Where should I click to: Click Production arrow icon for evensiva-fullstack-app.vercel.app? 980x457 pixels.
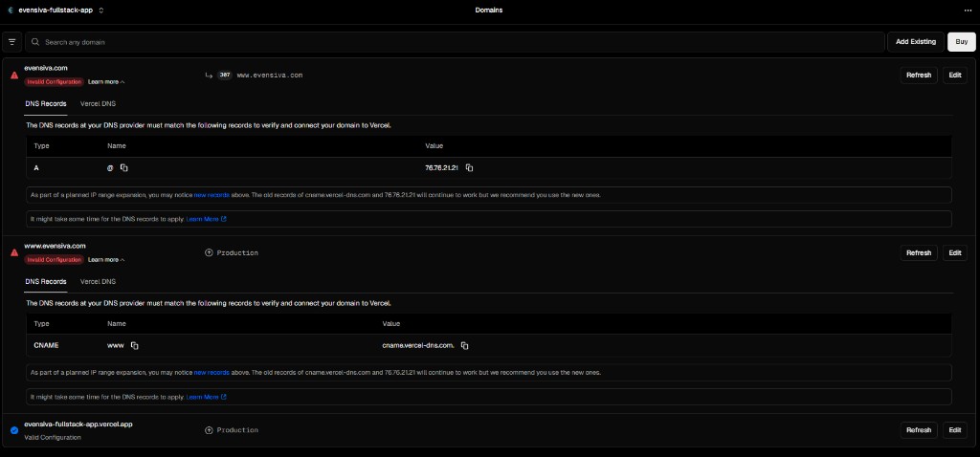click(x=209, y=430)
